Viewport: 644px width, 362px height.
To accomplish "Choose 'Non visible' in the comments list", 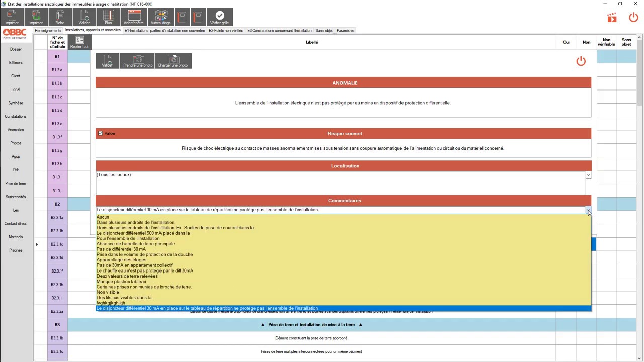I will pyautogui.click(x=344, y=292).
